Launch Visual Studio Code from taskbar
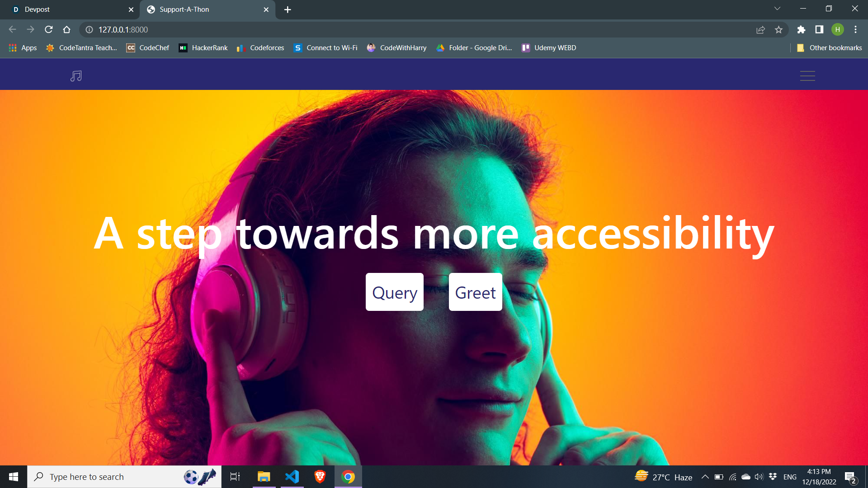Image resolution: width=868 pixels, height=488 pixels. [x=292, y=477]
